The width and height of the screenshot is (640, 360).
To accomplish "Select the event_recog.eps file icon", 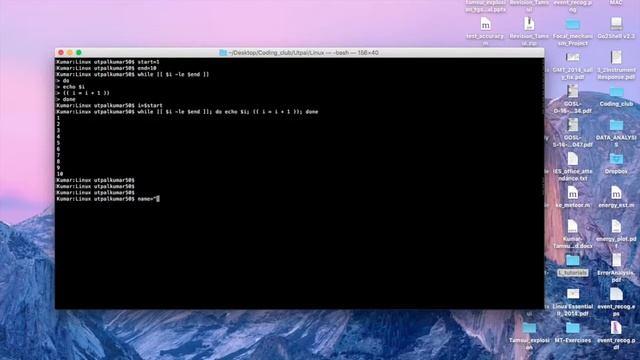I will (x=616, y=294).
